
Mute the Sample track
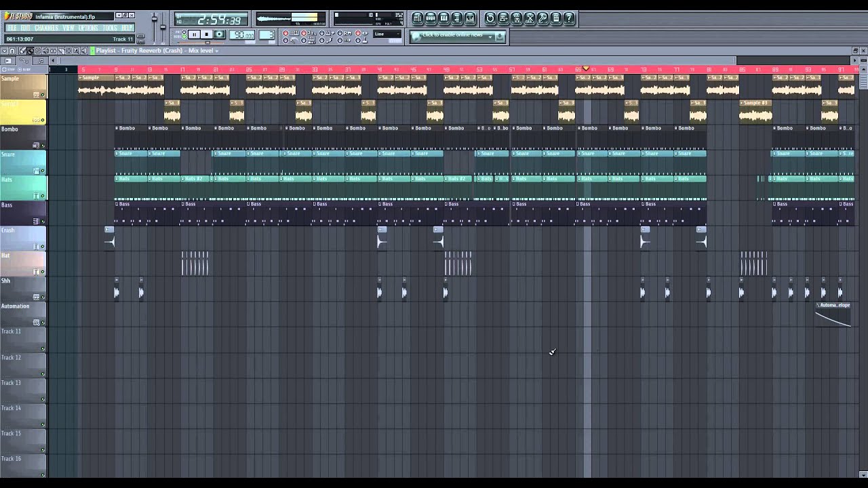43,95
